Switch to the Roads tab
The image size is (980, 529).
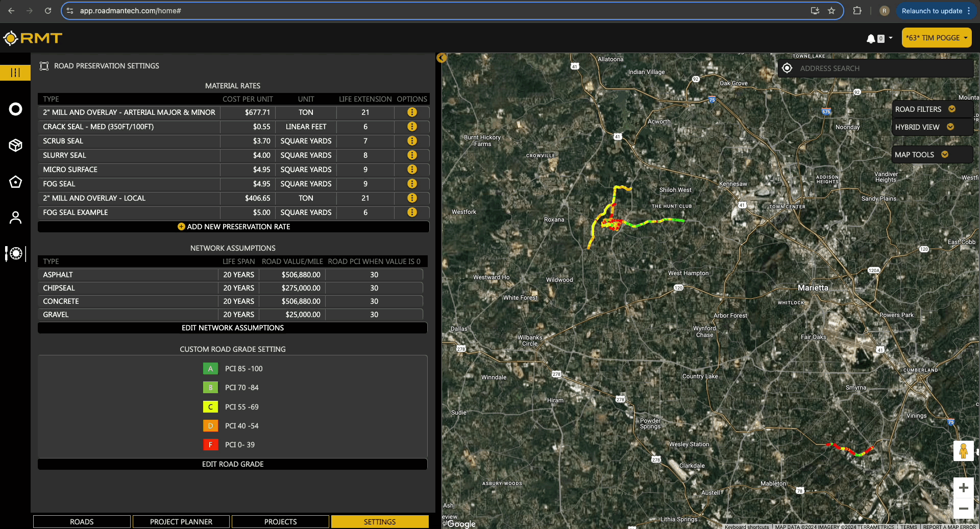point(82,521)
